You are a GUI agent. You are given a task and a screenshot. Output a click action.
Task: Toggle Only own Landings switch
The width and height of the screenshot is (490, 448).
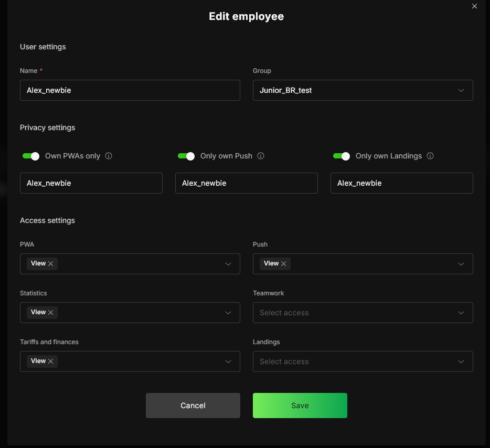coord(342,156)
